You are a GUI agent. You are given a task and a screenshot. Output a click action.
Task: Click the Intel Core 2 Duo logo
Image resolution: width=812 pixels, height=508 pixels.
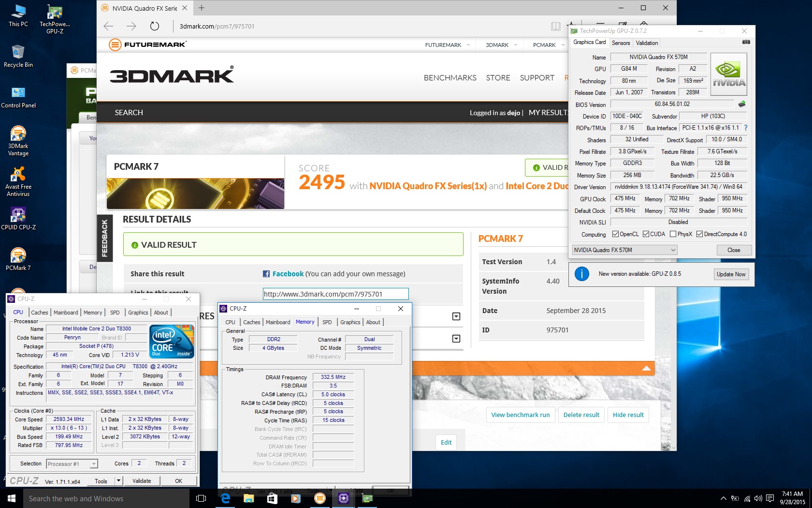(172, 342)
